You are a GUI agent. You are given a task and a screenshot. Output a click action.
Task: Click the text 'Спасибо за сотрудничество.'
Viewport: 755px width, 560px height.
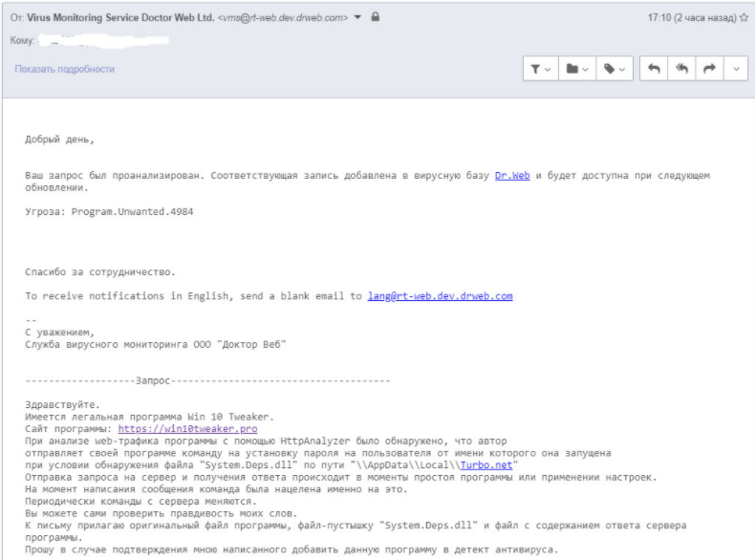100,272
